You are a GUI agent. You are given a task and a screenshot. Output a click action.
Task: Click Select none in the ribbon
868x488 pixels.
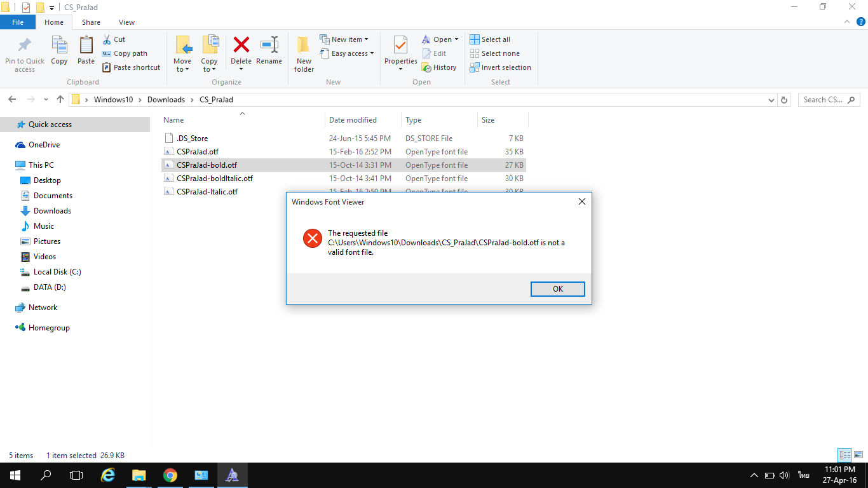click(494, 53)
